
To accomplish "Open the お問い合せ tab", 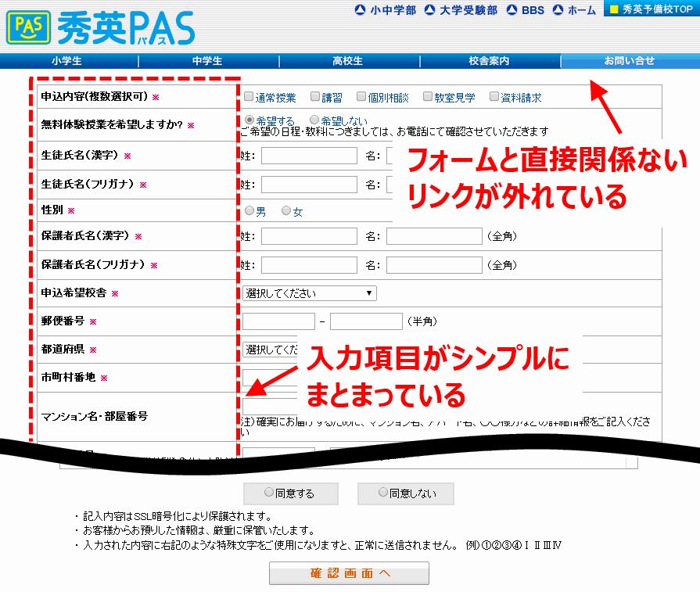I will (x=629, y=61).
